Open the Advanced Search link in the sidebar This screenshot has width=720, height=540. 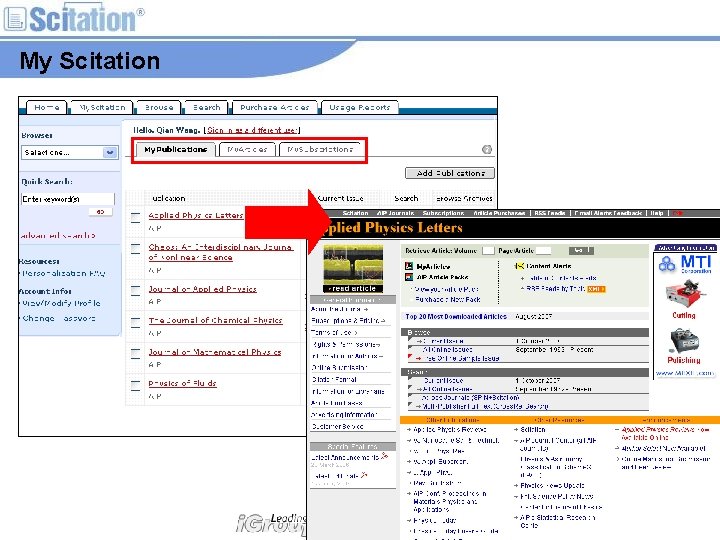click(58, 235)
